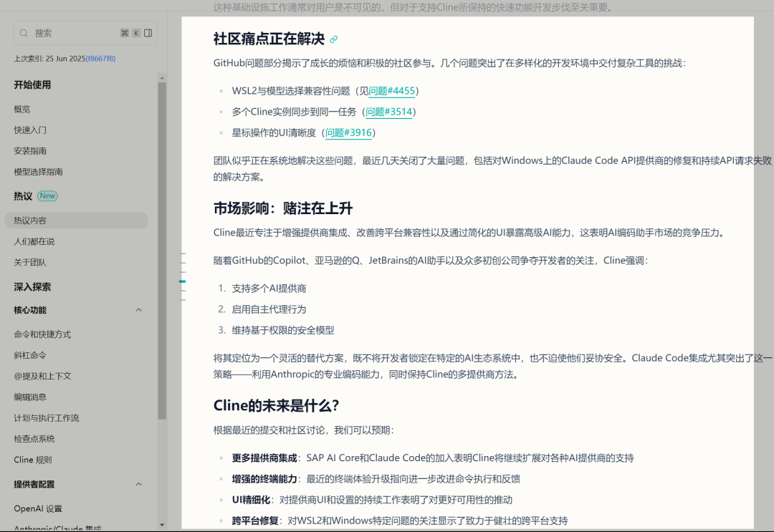Click the 市场影响：赌注在上升 heading
The height and width of the screenshot is (532, 774).
tap(283, 208)
